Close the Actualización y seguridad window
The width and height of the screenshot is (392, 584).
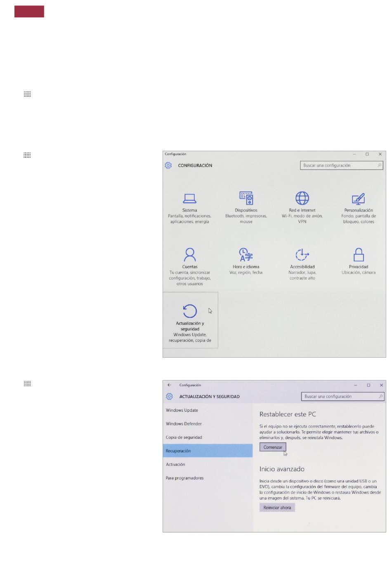[x=381, y=385]
